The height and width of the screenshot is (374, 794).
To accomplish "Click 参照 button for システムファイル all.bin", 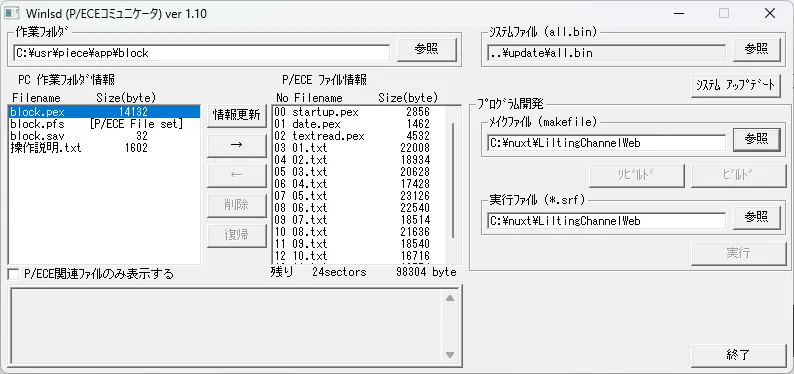I will (x=757, y=50).
